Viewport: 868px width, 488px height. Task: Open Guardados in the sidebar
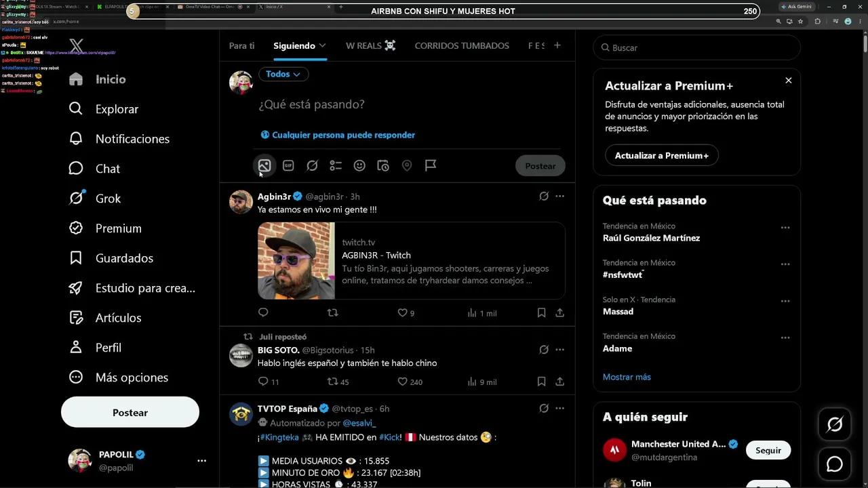[x=111, y=258]
